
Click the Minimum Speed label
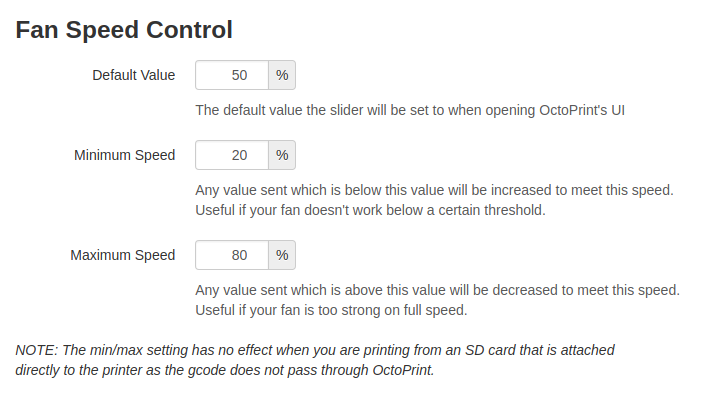tap(125, 155)
